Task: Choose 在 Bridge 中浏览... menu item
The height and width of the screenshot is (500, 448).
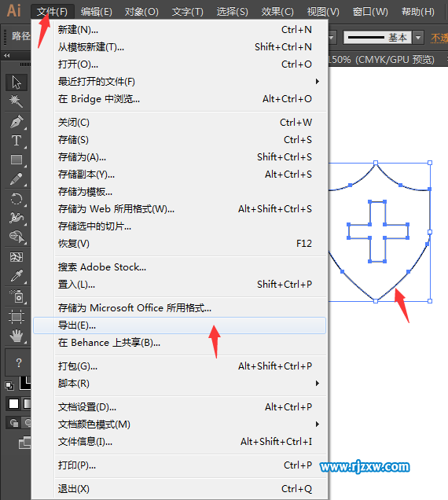Action: [x=180, y=99]
